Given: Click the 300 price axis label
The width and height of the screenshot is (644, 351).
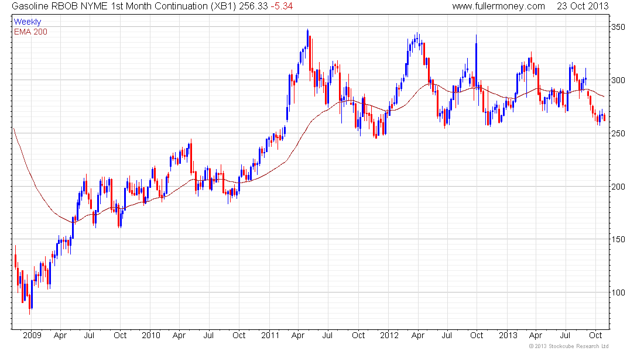Looking at the screenshot, I should pos(619,80).
